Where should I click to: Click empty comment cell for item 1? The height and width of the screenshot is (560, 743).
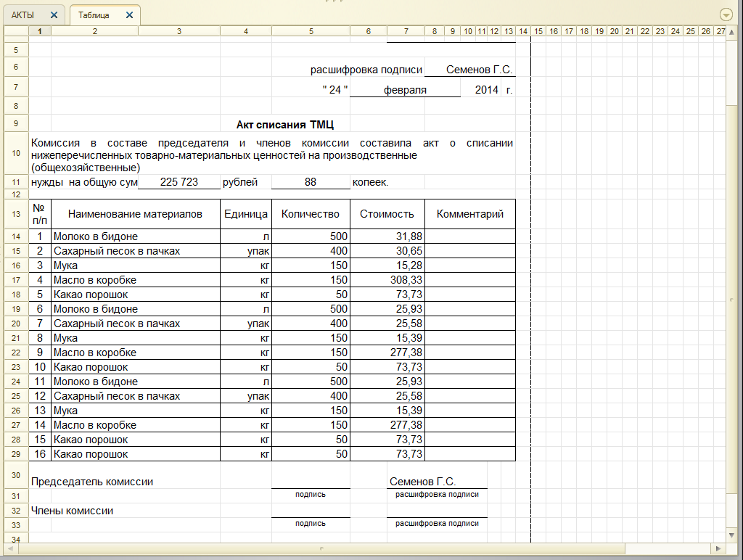(470, 236)
